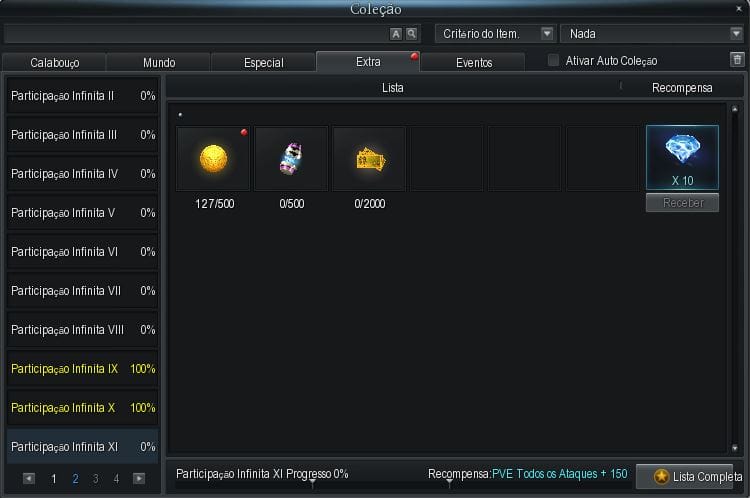Click the collection search input field

(196, 34)
